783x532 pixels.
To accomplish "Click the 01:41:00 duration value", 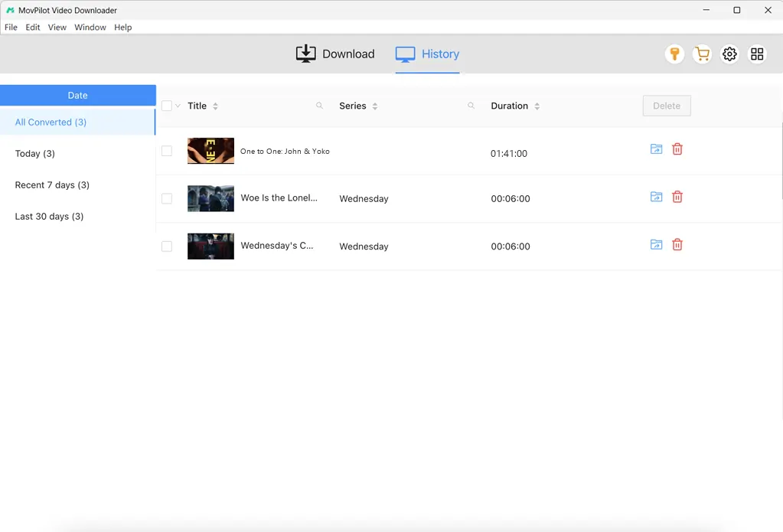I will click(x=508, y=153).
